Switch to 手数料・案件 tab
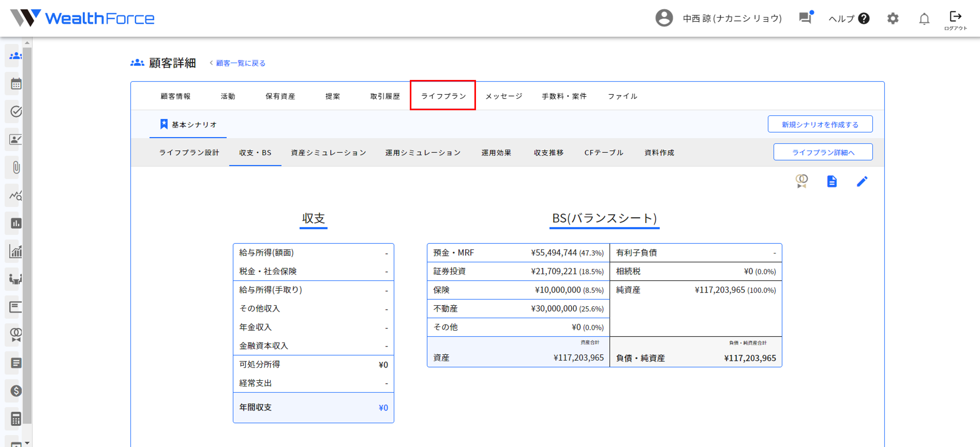This screenshot has width=980, height=447. click(x=564, y=96)
